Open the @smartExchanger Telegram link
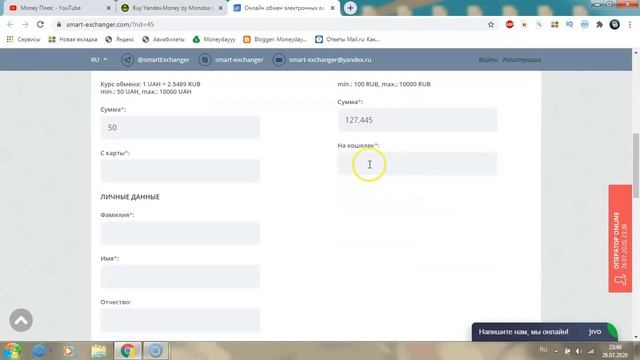This screenshot has height=360, width=640. [163, 60]
